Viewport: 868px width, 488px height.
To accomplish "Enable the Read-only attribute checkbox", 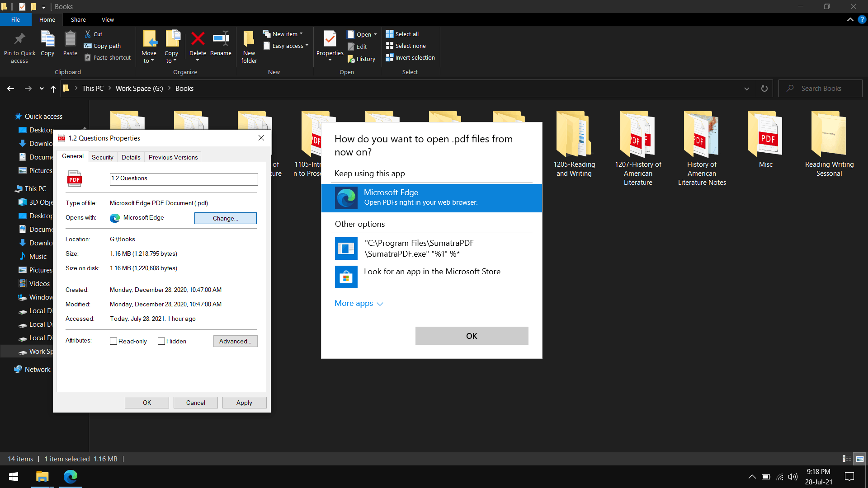I will tap(113, 342).
